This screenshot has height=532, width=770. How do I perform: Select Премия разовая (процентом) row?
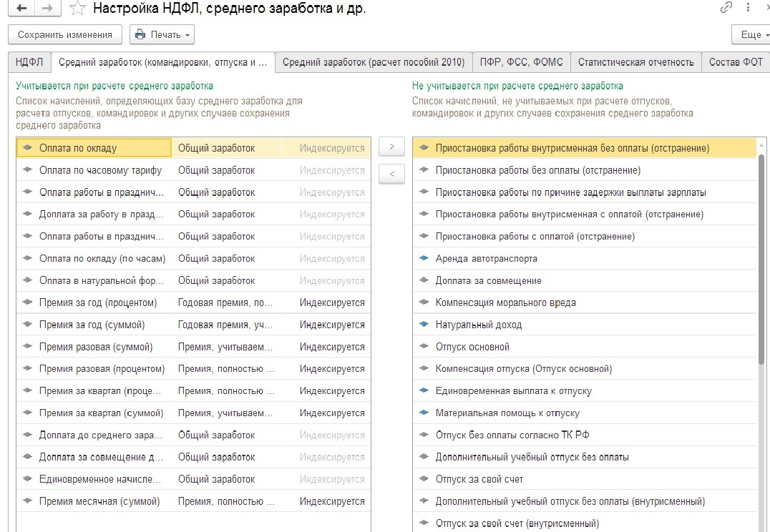[193, 369]
